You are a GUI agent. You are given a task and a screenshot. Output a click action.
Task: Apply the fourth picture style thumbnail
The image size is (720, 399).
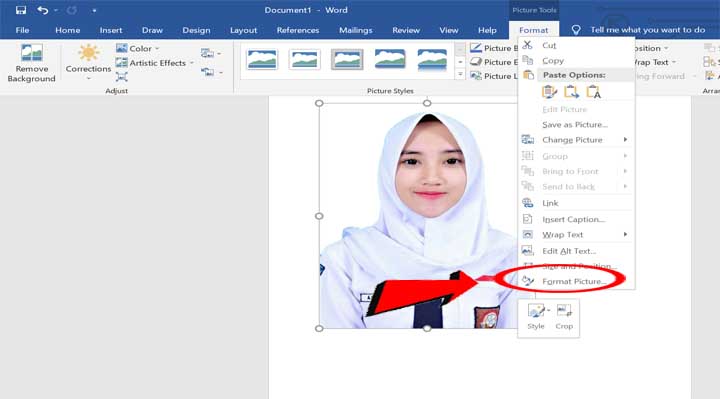click(x=390, y=60)
